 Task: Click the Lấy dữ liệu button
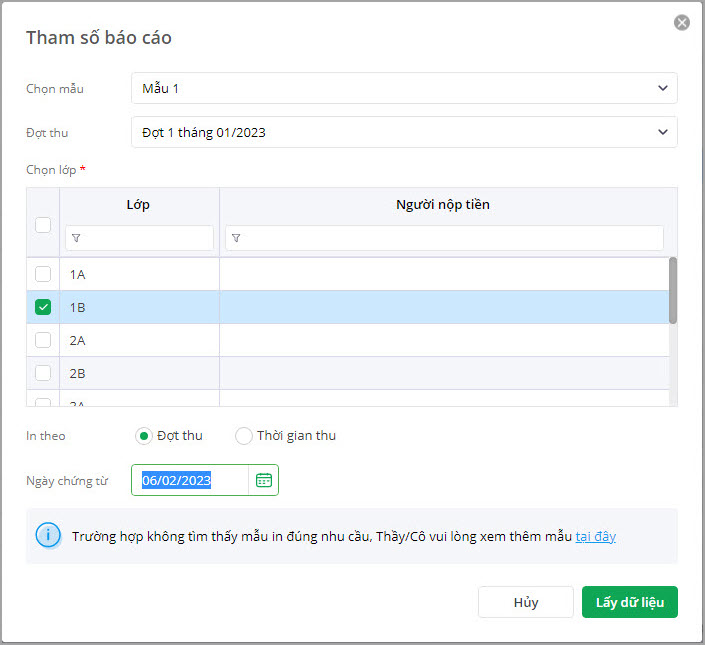pyautogui.click(x=630, y=602)
